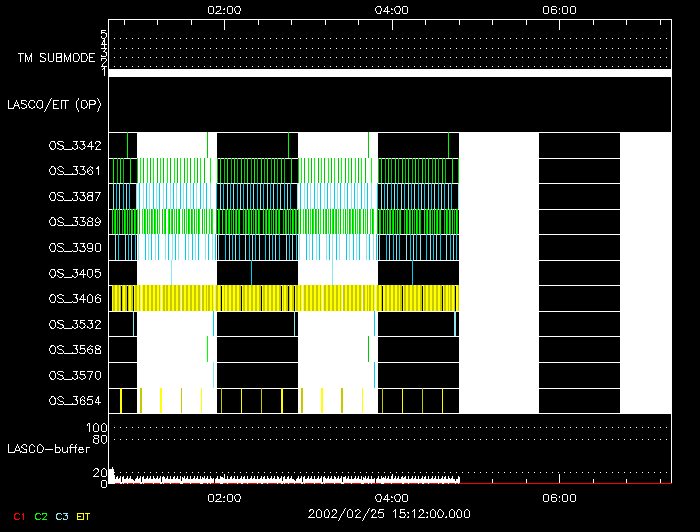Click the 2002/02/25 15:12:00.000 timestamp
Screen dimensions: 700x532
tap(391, 513)
